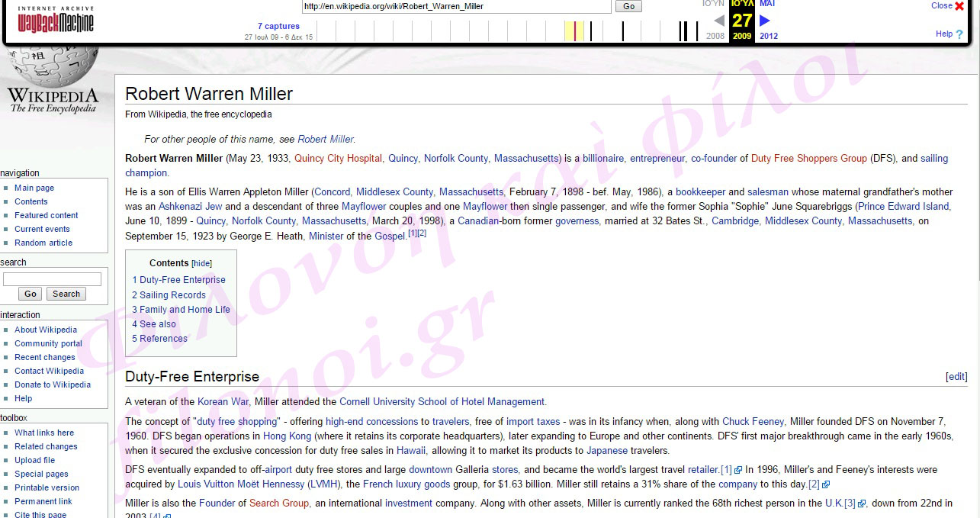980x518 pixels.
Task: Open Quincy City Hospital link
Action: point(338,159)
